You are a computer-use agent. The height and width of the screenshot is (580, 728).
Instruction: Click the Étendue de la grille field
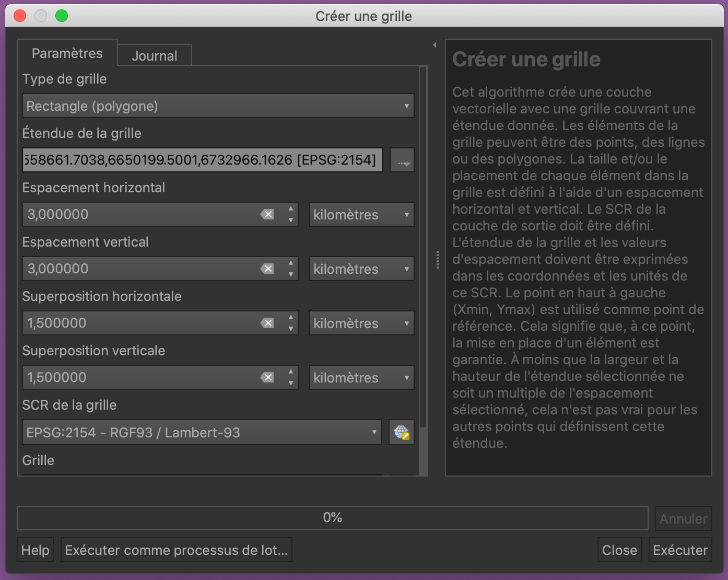(x=202, y=160)
